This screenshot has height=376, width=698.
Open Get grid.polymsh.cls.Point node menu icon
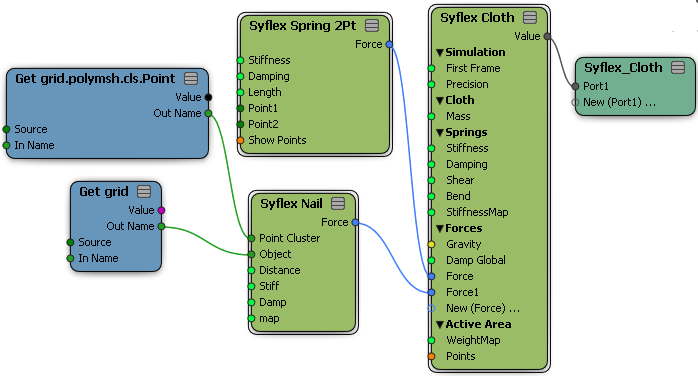[191, 79]
